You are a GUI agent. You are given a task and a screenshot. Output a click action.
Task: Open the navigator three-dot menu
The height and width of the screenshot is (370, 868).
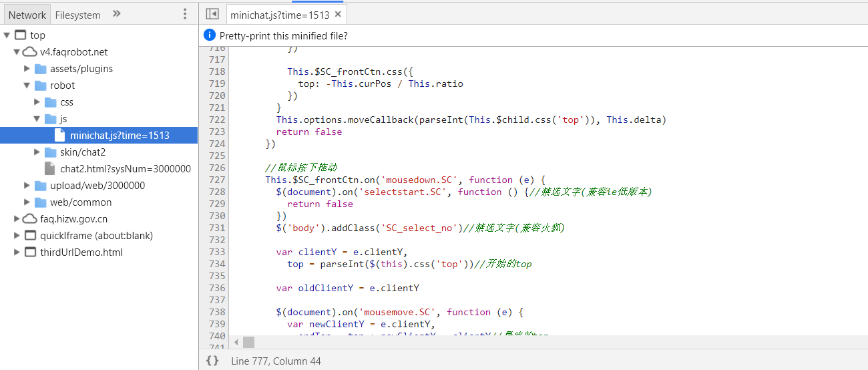(x=185, y=14)
